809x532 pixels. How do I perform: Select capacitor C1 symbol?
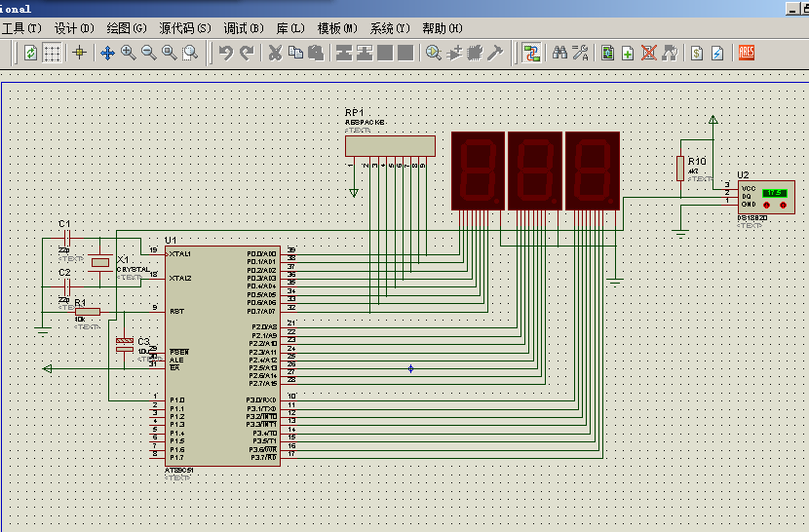click(x=66, y=239)
